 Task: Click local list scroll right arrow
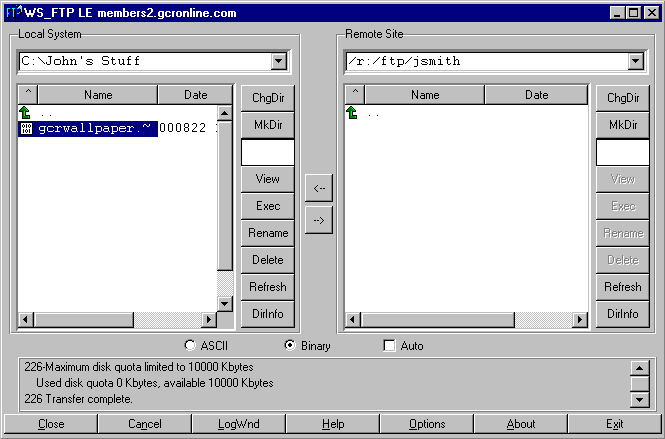(208, 319)
